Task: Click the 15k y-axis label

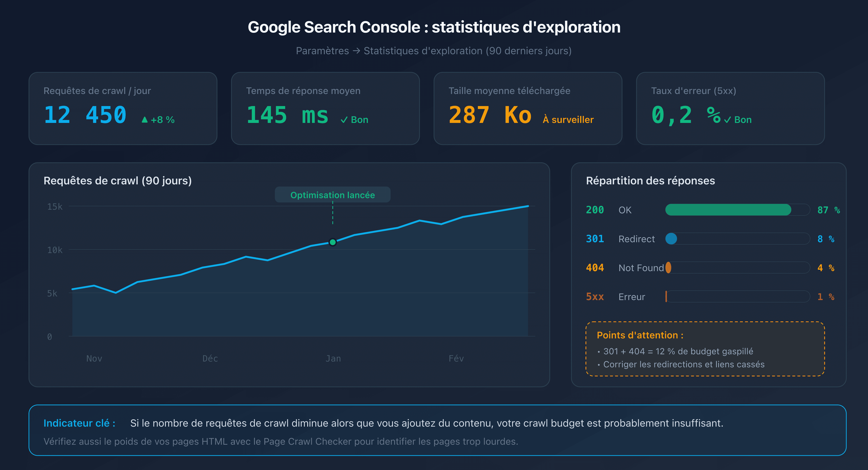Action: click(x=54, y=207)
